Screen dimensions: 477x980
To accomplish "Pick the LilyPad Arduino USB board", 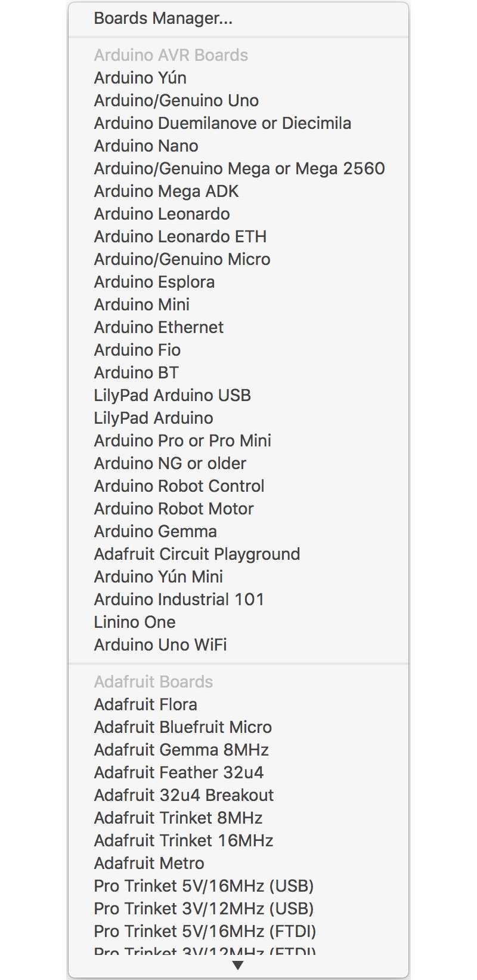I will click(x=172, y=395).
